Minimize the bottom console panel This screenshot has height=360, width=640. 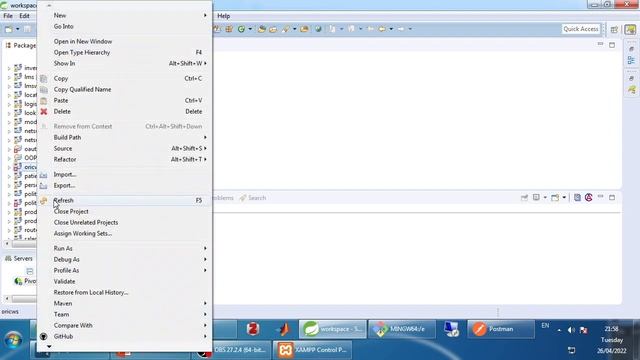tap(600, 197)
